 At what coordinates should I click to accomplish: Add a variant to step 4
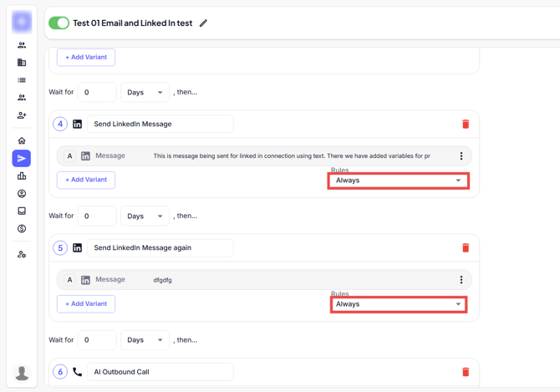click(x=86, y=180)
